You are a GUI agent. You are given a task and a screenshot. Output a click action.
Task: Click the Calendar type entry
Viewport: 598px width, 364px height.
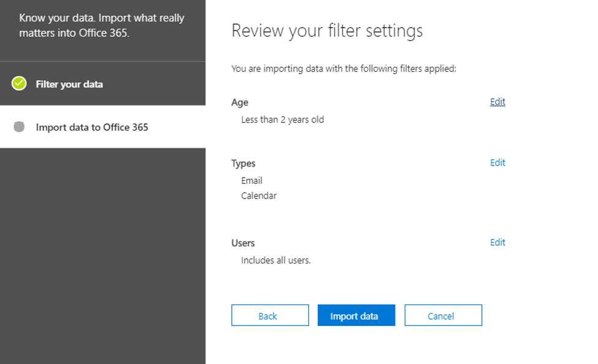click(x=259, y=195)
